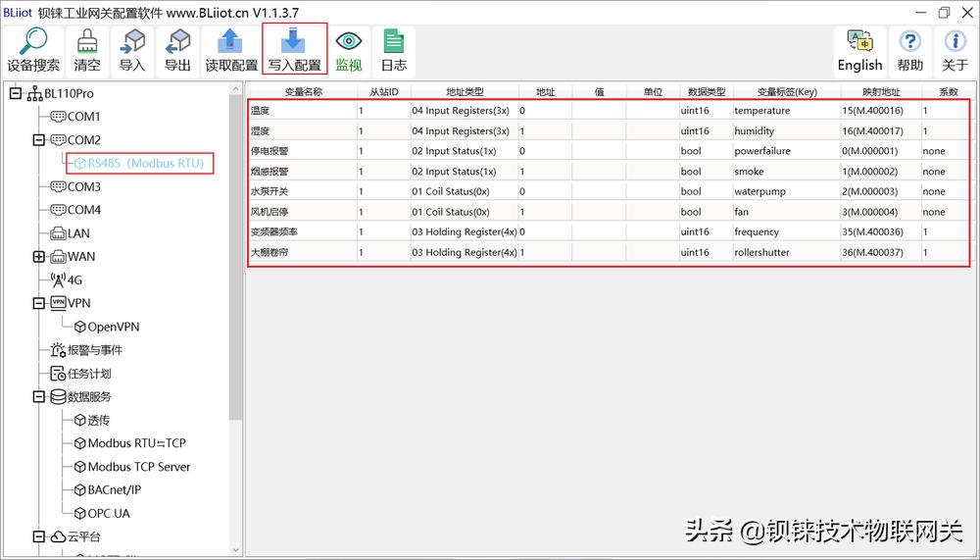Select the 温度 variable row

click(609, 111)
